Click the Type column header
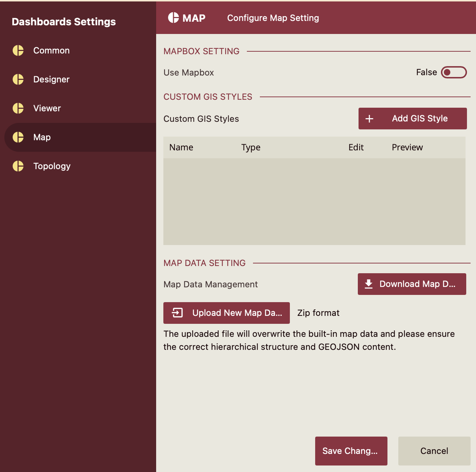The height and width of the screenshot is (472, 476). pos(251,147)
